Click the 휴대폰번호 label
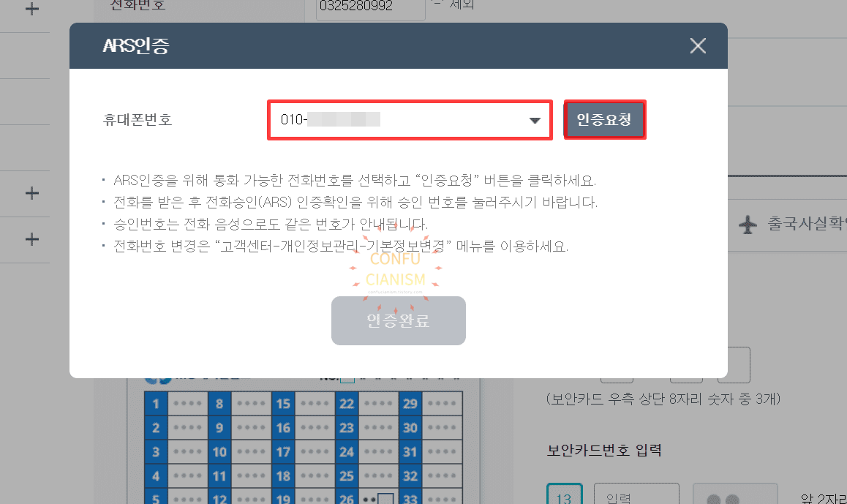This screenshot has height=504, width=847. pyautogui.click(x=138, y=119)
